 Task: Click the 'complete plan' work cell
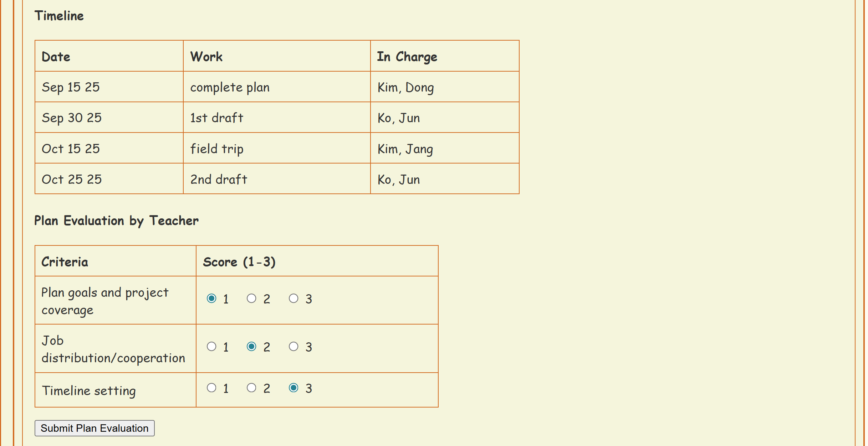230,87
